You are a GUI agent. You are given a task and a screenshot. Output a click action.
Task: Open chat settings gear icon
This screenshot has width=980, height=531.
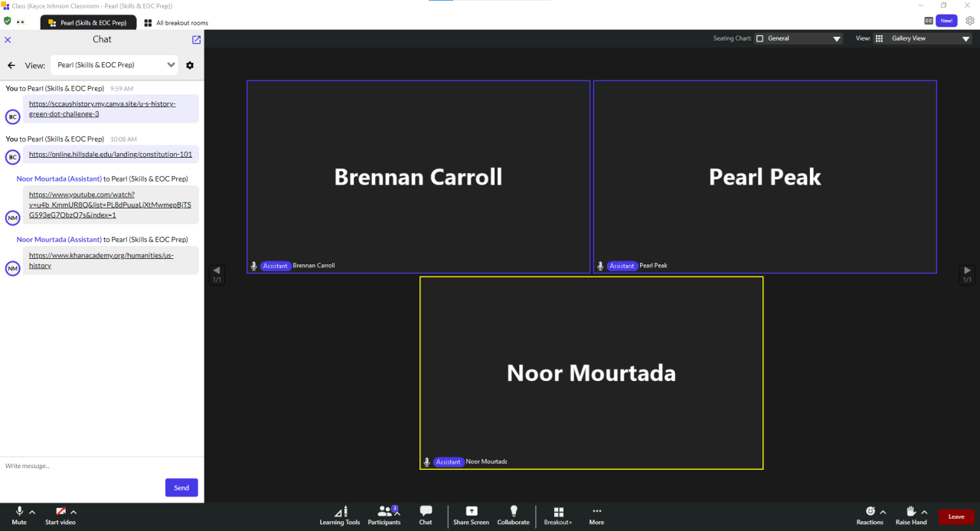190,66
